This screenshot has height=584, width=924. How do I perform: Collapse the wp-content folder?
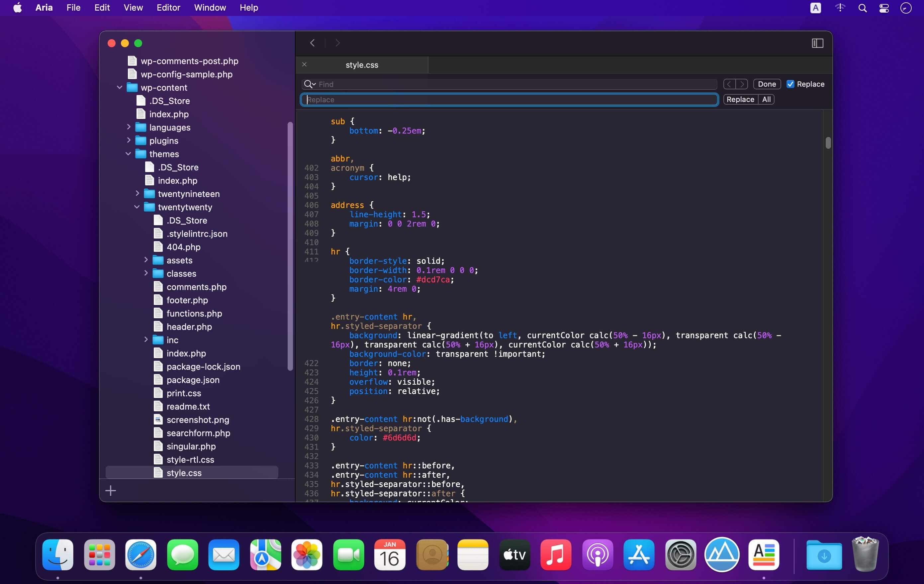[120, 87]
